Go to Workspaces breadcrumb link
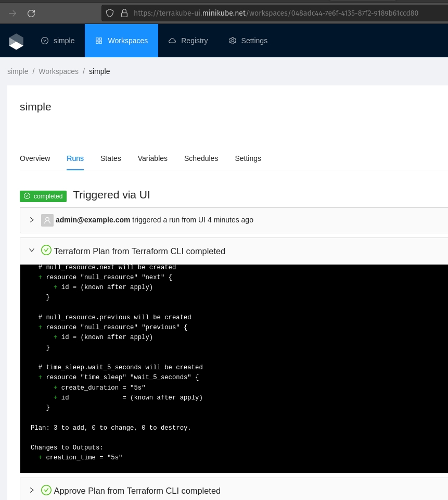 [x=58, y=71]
